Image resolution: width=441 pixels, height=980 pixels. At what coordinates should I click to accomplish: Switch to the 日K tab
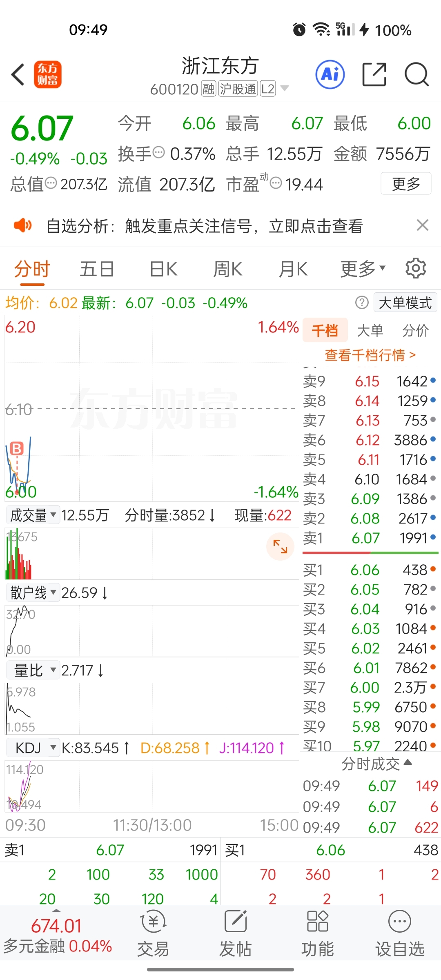pyautogui.click(x=163, y=269)
